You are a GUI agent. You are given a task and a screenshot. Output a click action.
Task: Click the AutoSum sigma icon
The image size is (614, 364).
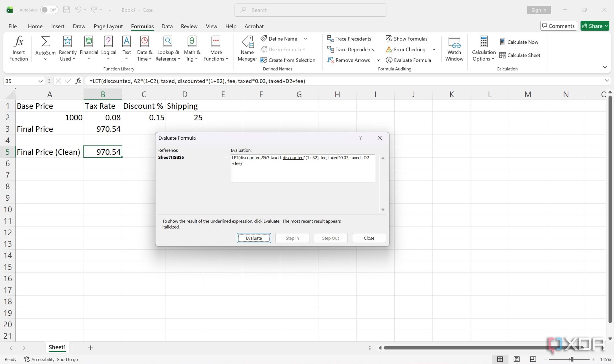tap(45, 42)
